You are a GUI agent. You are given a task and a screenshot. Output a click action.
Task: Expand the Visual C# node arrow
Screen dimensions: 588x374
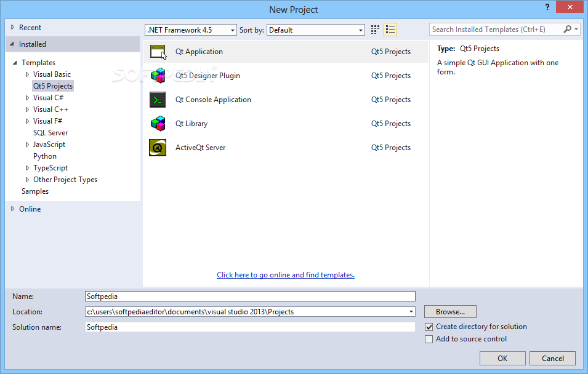coord(27,98)
